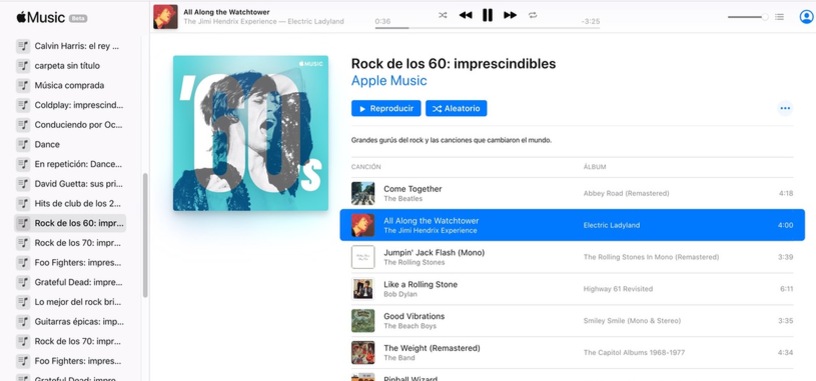Viewport: 816px width, 381px height.
Task: Open the Electric Ladyland album text in list
Action: (611, 225)
